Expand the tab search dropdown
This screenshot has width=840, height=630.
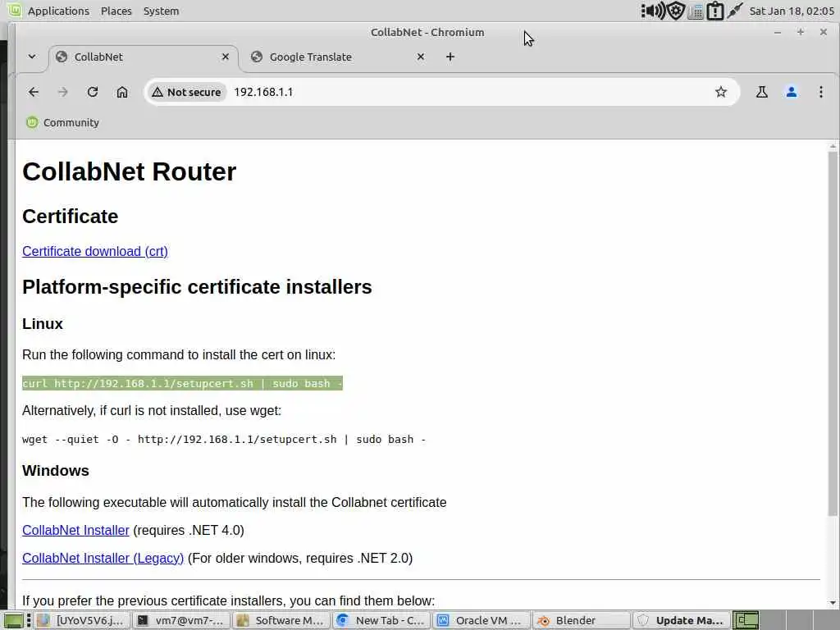click(x=32, y=57)
